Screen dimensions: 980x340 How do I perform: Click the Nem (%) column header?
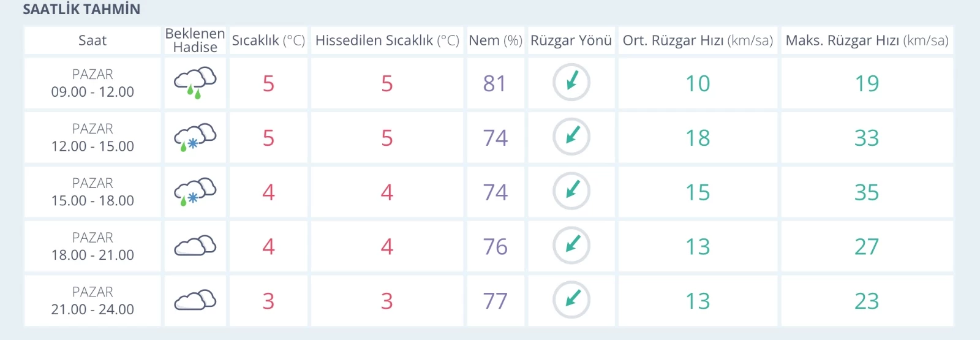496,40
